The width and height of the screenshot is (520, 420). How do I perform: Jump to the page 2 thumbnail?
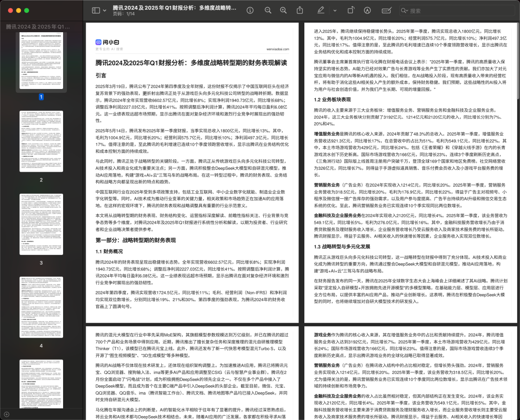click(x=41, y=141)
